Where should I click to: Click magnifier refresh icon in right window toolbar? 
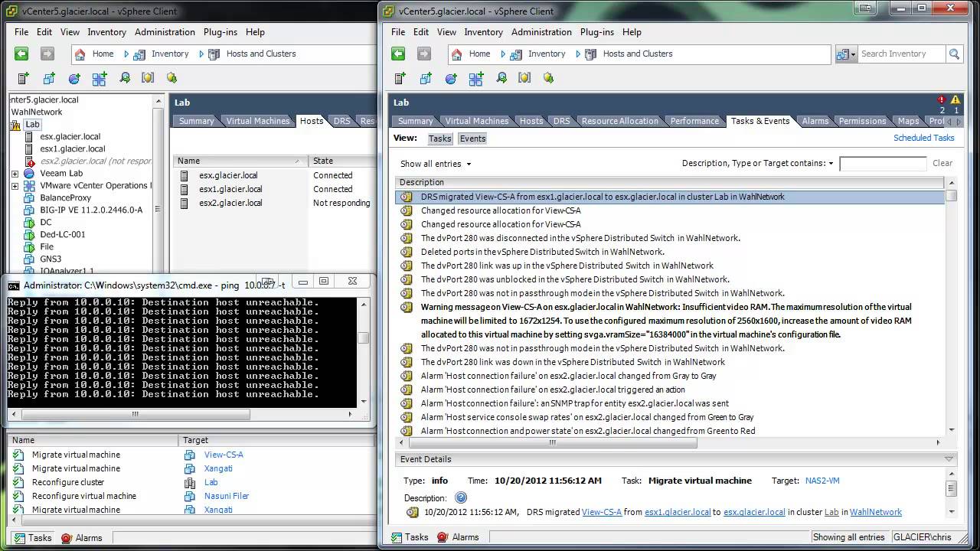pyautogui.click(x=501, y=78)
